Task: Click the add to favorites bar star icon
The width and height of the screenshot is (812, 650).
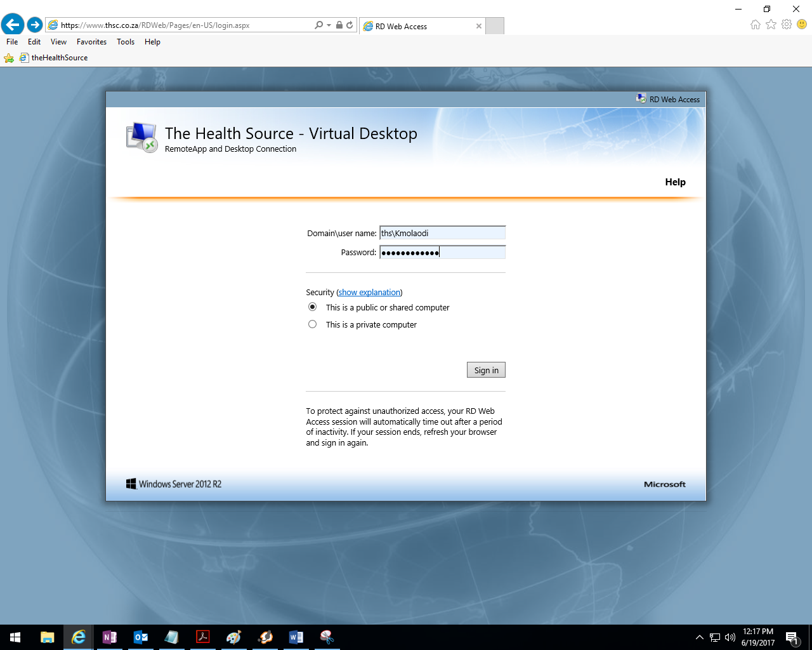Action: tap(9, 58)
